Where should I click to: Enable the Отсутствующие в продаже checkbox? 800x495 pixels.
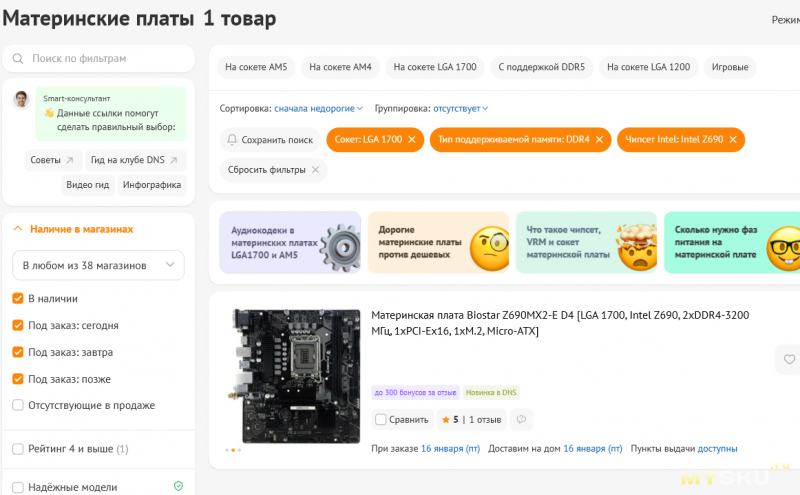point(18,405)
